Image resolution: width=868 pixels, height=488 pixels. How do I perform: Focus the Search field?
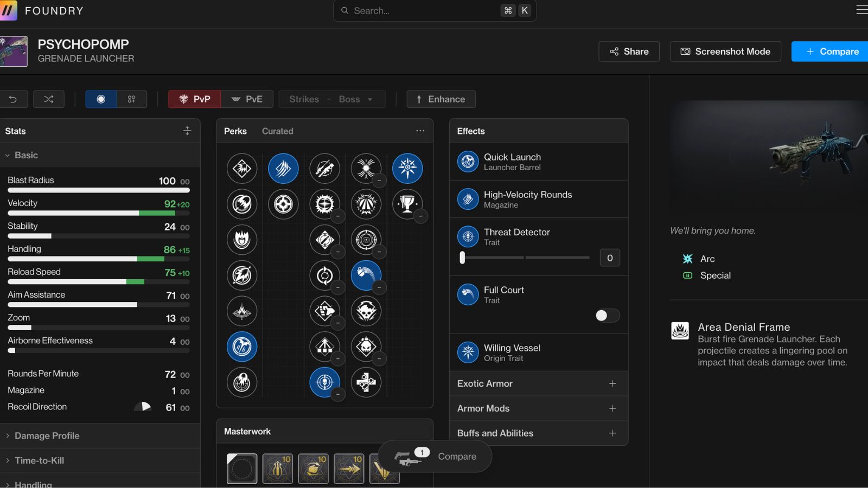(x=435, y=10)
